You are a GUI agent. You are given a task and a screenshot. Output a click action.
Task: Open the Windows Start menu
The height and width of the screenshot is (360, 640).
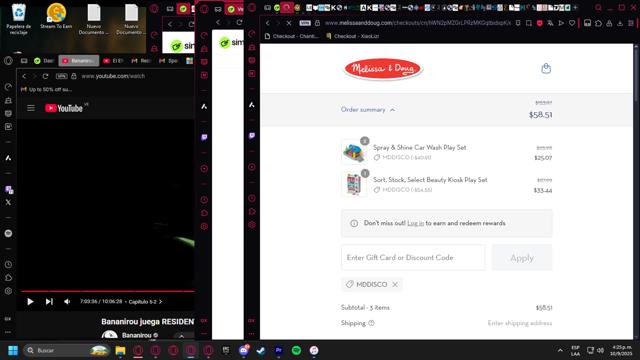coord(13,350)
